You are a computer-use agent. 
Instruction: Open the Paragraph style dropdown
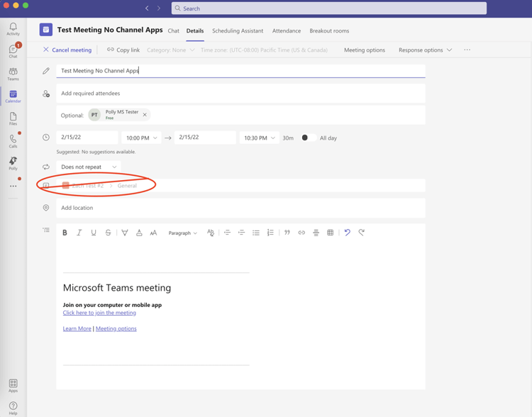[182, 233]
